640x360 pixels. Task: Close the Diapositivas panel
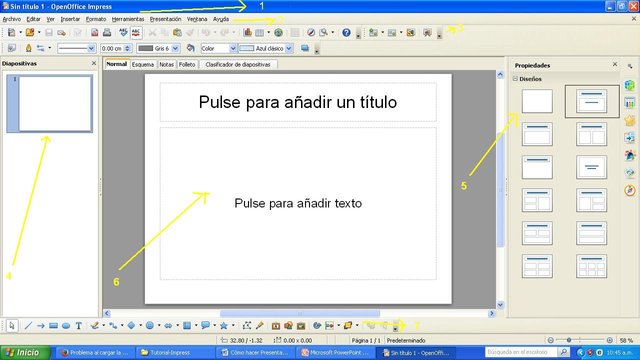94,63
